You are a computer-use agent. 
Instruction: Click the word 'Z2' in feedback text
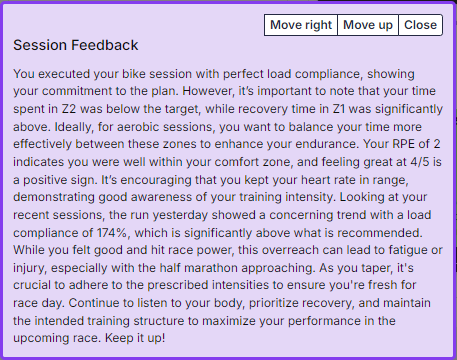69,109
